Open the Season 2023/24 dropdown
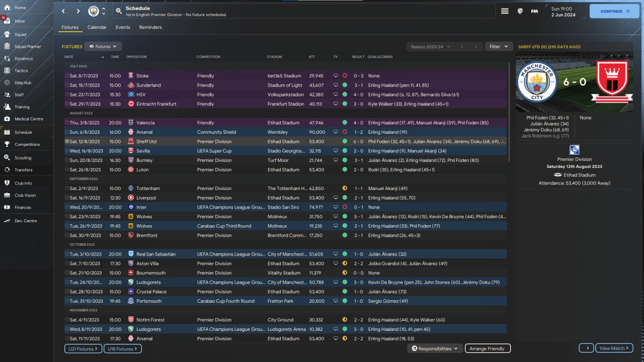Image resolution: width=644 pixels, height=362 pixels. (430, 47)
